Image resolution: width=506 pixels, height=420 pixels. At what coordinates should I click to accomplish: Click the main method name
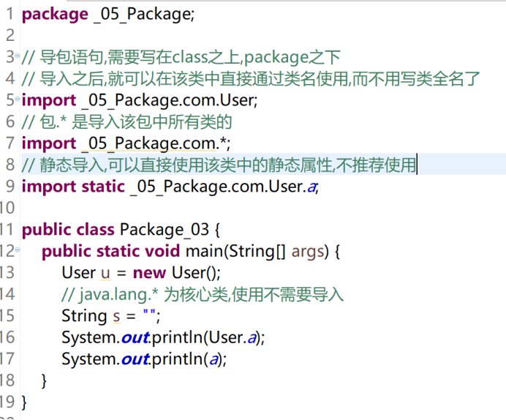pyautogui.click(x=204, y=251)
